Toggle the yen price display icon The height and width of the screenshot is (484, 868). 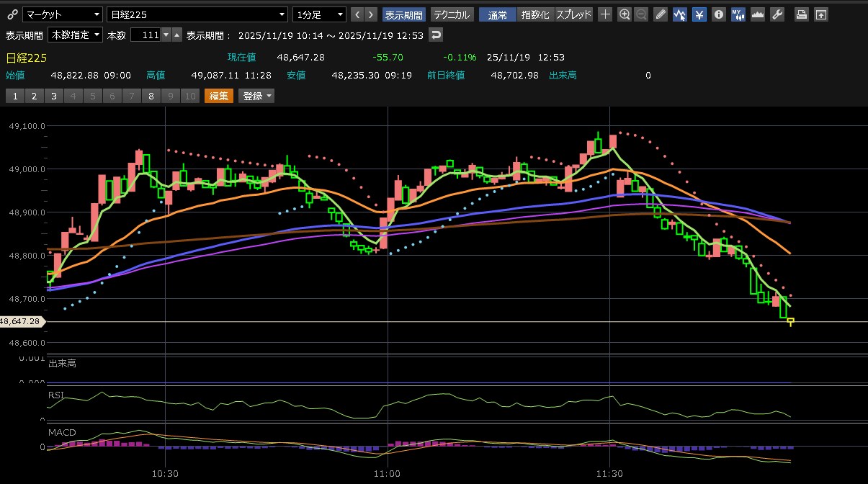[x=699, y=14]
